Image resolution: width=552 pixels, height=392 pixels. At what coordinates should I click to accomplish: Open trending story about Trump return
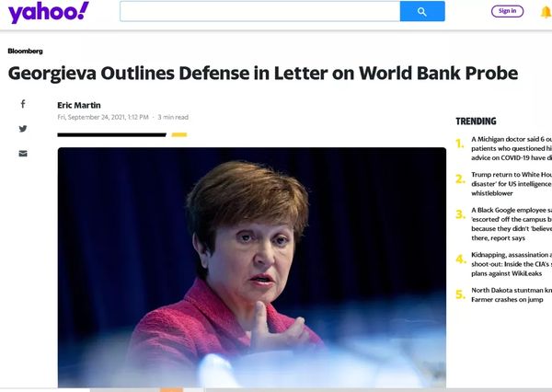tap(511, 182)
